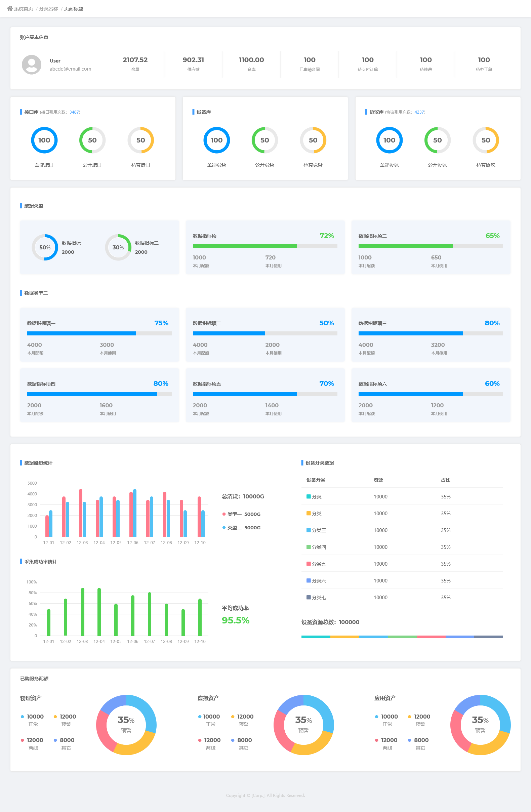Click the 12-06 bars in traffic chart
The image size is (531, 812).
(x=133, y=513)
